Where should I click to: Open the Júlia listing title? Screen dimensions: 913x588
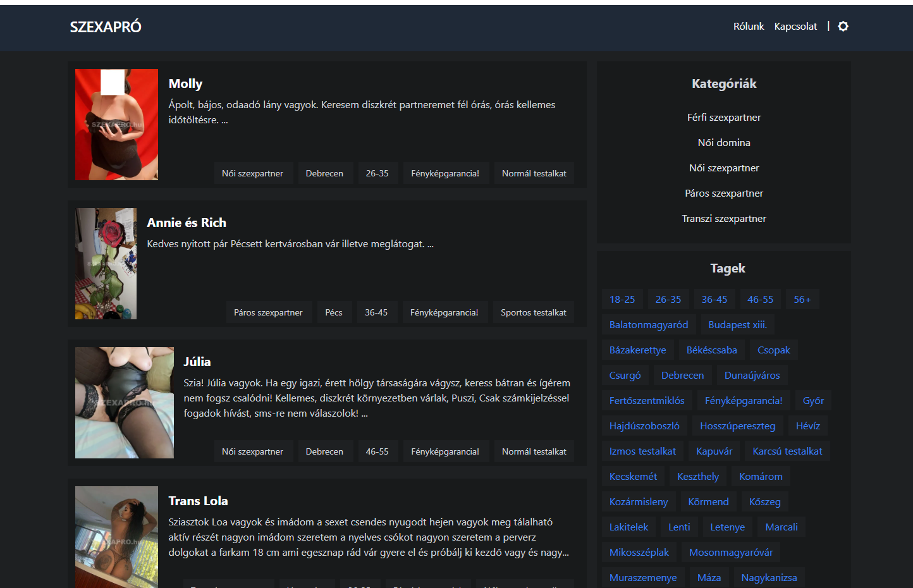tap(197, 362)
